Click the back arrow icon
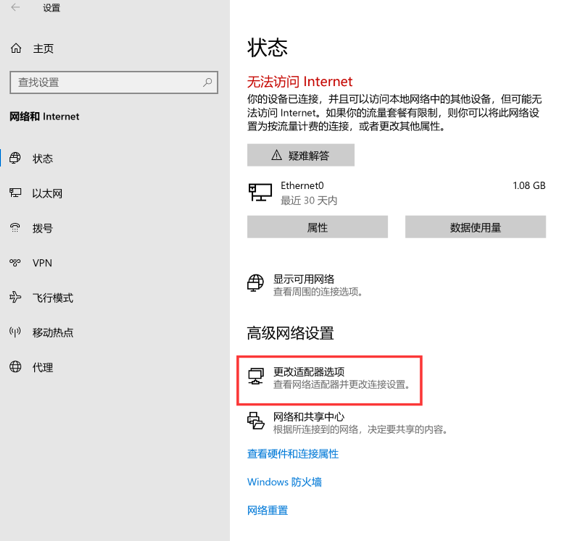Screen dimensions: 586x541 tap(15, 7)
